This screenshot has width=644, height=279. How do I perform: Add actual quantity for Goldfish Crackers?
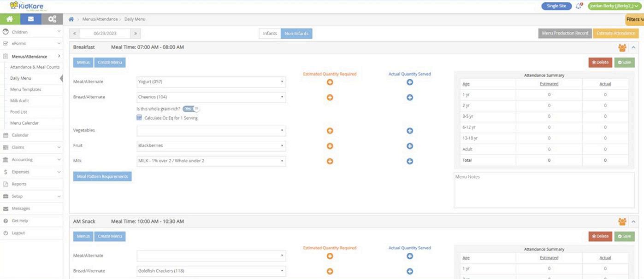410,271
